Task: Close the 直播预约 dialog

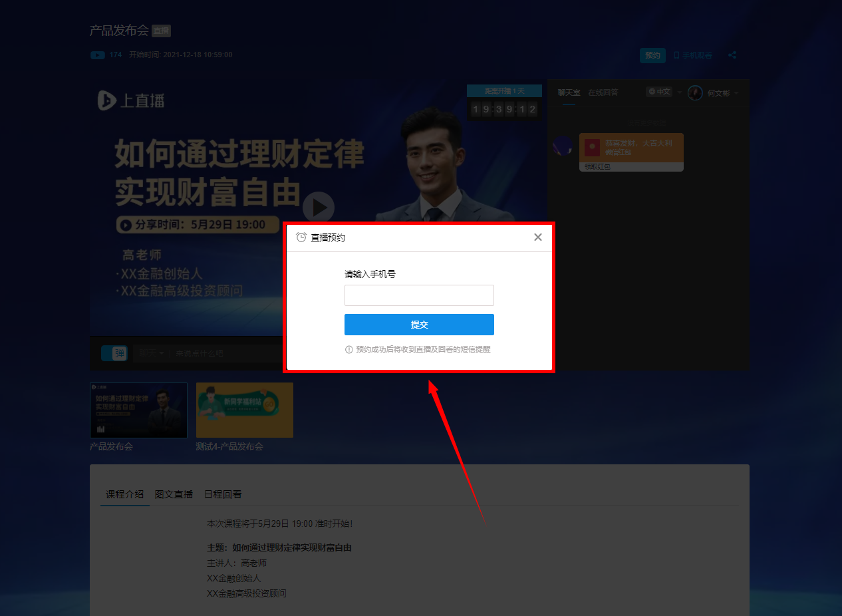Action: click(538, 237)
